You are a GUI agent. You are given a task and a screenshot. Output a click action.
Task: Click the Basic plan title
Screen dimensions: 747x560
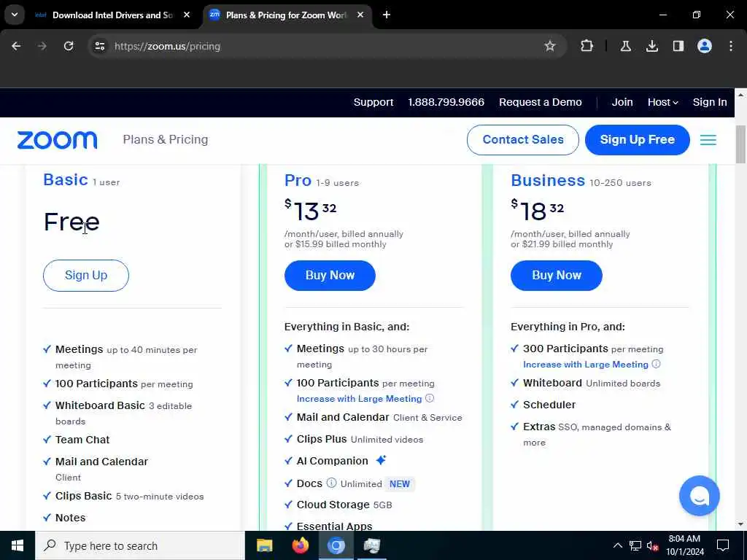pos(66,180)
